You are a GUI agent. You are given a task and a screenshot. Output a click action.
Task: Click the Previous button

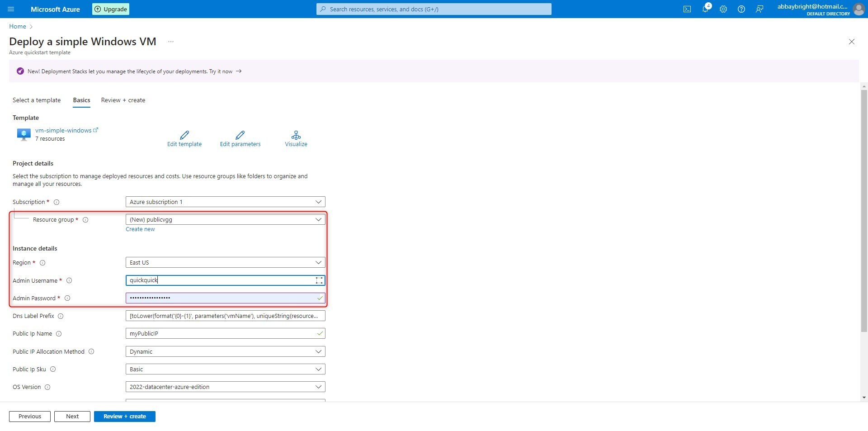(30, 417)
